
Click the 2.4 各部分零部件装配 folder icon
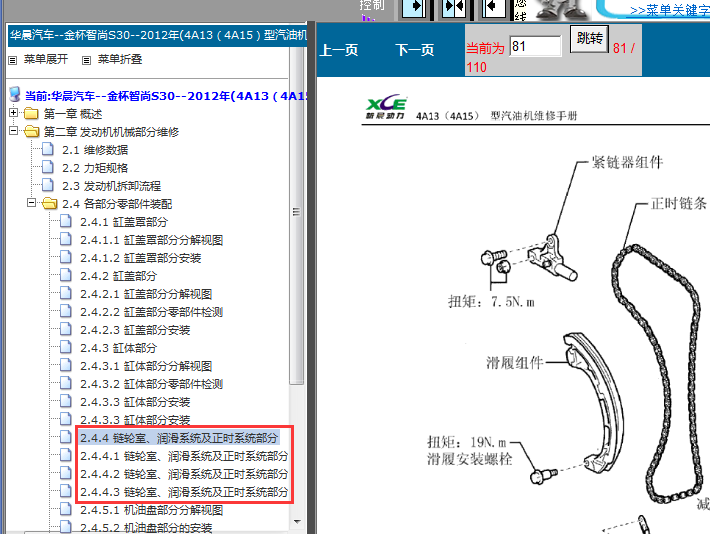click(x=49, y=203)
